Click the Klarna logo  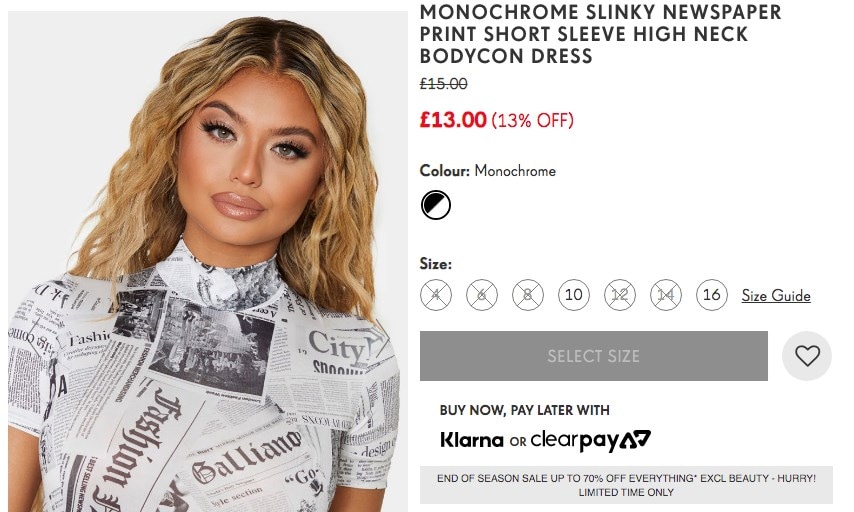click(x=472, y=440)
